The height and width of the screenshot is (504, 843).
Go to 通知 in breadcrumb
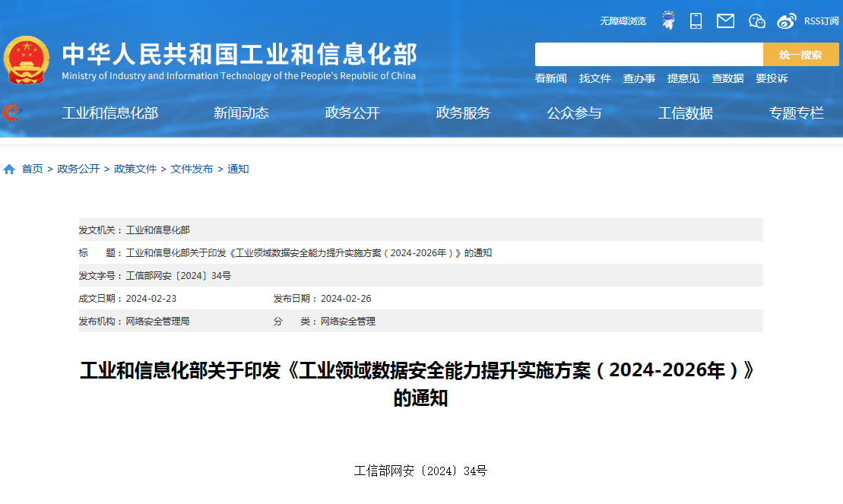238,169
